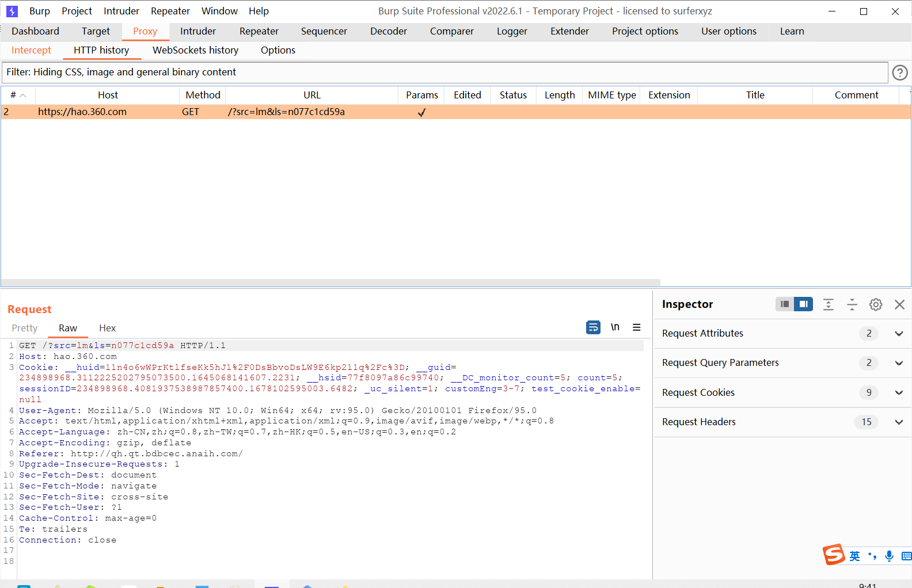
Task: Switch to the Dashboard tab
Action: pos(35,32)
